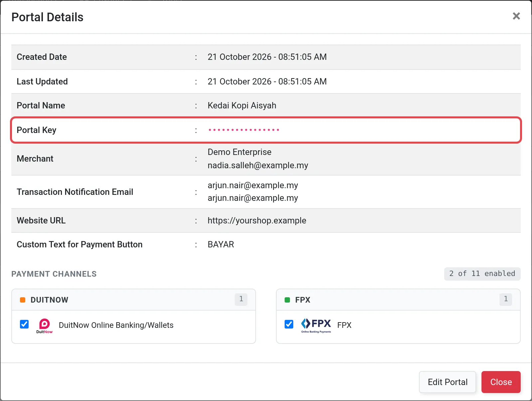Image resolution: width=532 pixels, height=401 pixels.
Task: Click the '2 of 11 enabled' badge
Action: coord(482,274)
